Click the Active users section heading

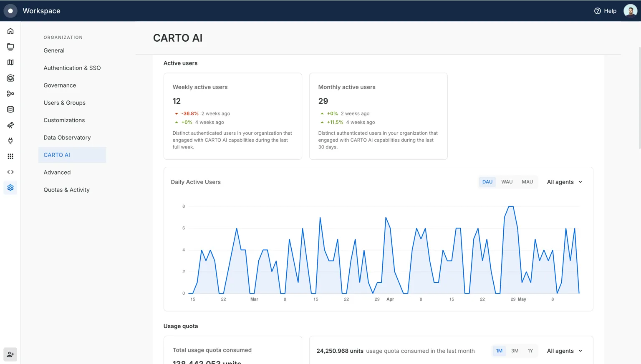pyautogui.click(x=180, y=63)
